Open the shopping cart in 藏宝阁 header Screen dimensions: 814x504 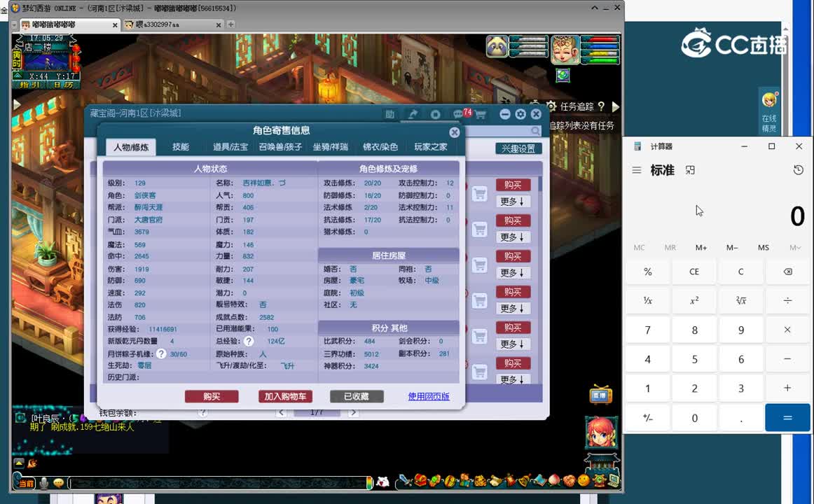[x=480, y=115]
